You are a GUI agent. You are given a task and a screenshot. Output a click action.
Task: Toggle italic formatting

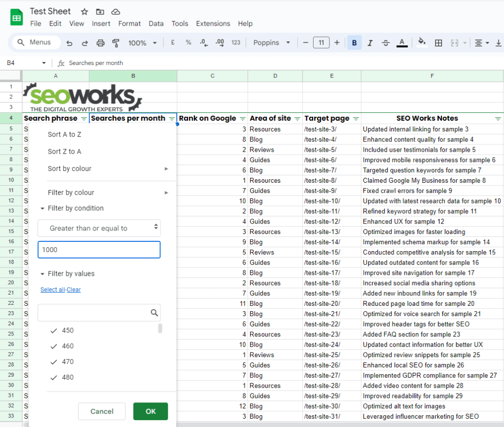[x=370, y=43]
